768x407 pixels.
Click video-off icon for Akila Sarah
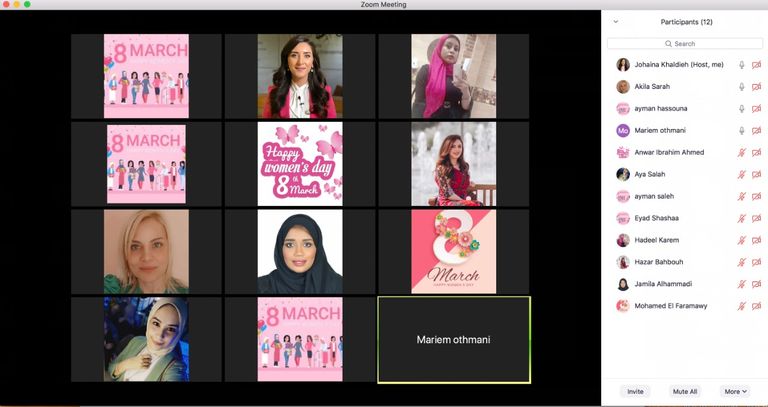pyautogui.click(x=756, y=87)
